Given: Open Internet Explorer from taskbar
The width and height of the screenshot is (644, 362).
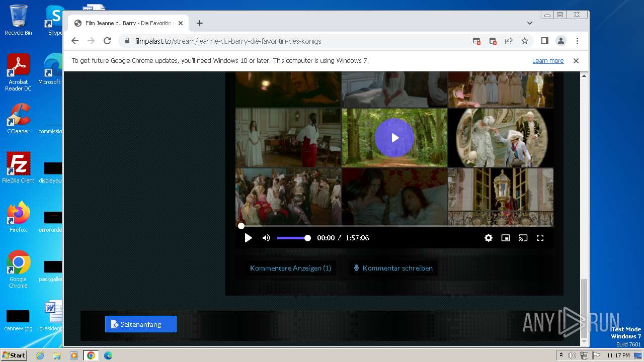Looking at the screenshot, I should (40, 355).
